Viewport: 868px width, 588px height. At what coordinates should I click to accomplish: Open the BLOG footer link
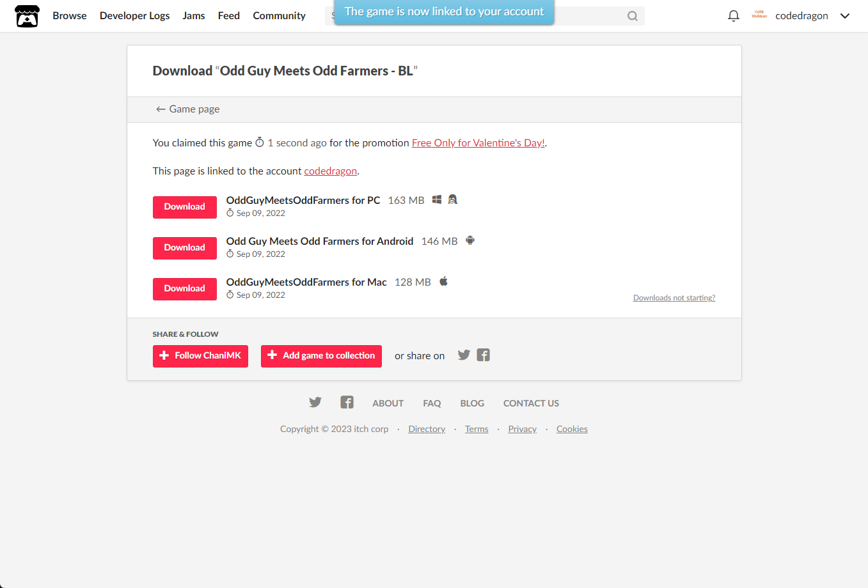click(x=472, y=403)
